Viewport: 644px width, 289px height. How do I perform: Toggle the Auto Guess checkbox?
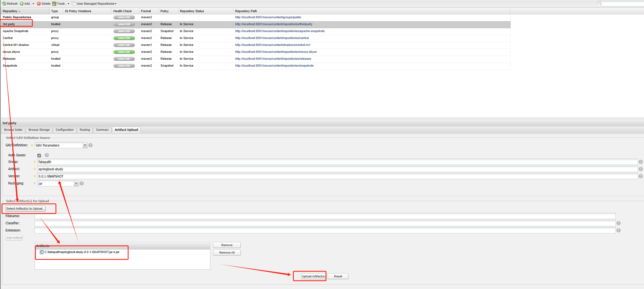click(x=39, y=155)
